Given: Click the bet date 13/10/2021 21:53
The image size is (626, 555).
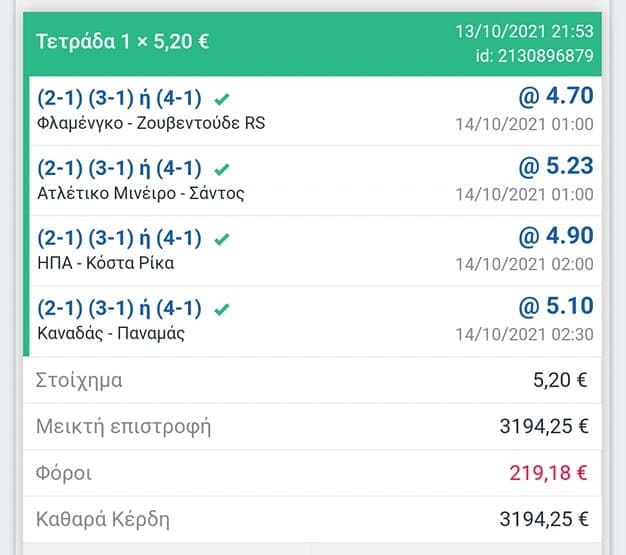Looking at the screenshot, I should (x=523, y=32).
